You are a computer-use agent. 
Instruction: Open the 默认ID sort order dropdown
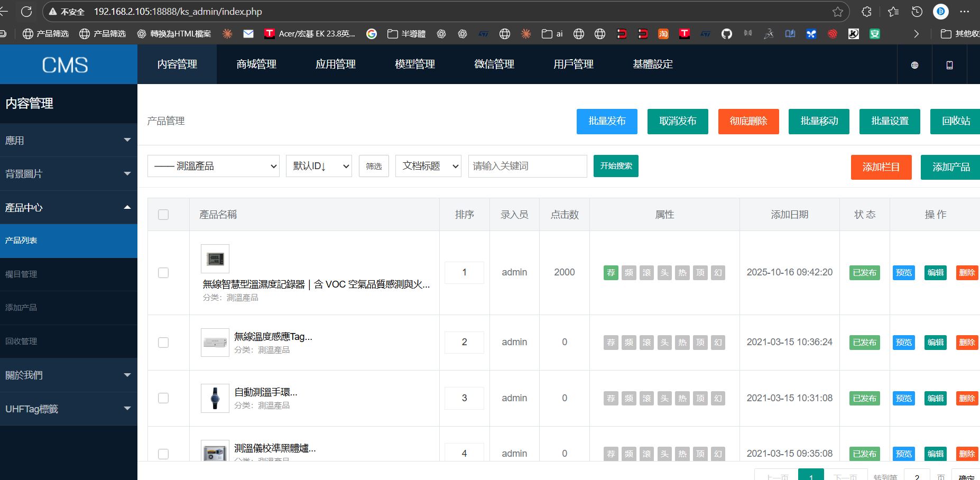click(x=319, y=166)
